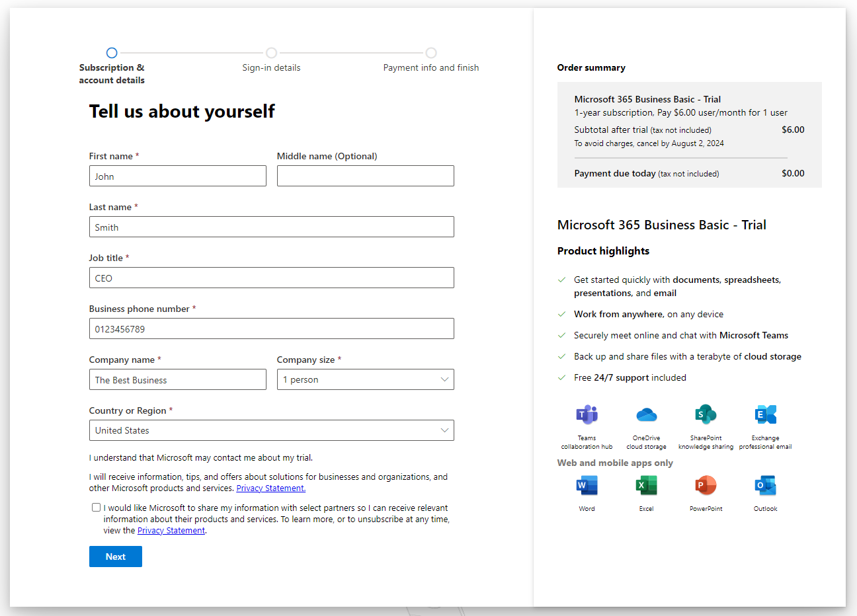Click the Business phone number field
Screen dimensions: 857x616
tap(271, 328)
